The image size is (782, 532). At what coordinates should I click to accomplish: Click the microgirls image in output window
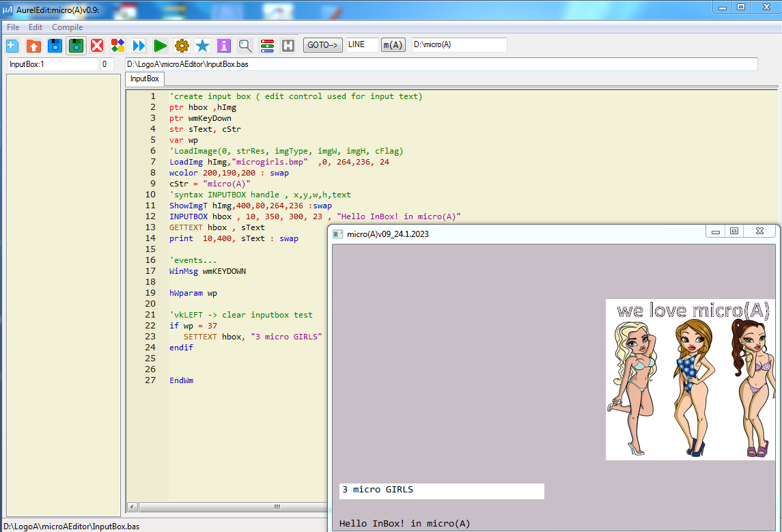[690, 380]
